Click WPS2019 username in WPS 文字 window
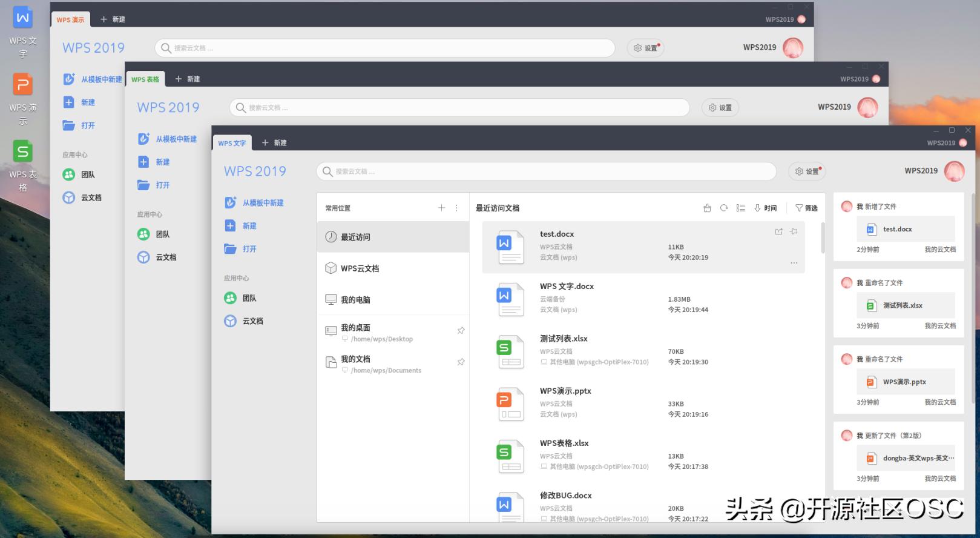The height and width of the screenshot is (538, 980). pos(921,171)
